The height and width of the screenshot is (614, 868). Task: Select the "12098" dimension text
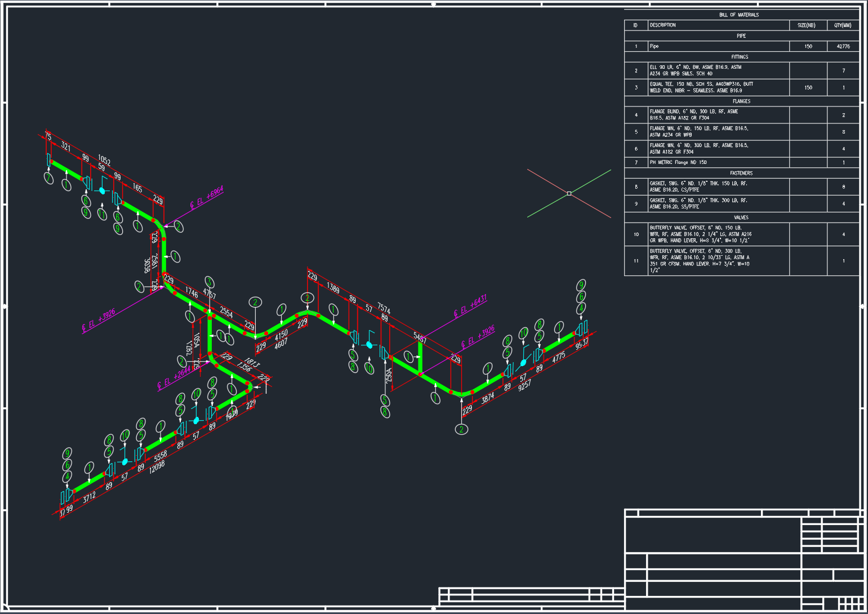tap(157, 467)
